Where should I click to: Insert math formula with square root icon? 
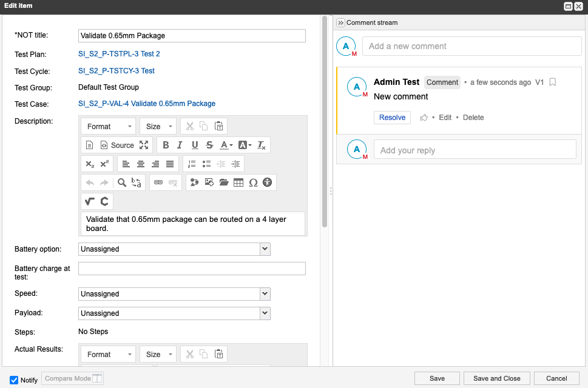tap(90, 201)
